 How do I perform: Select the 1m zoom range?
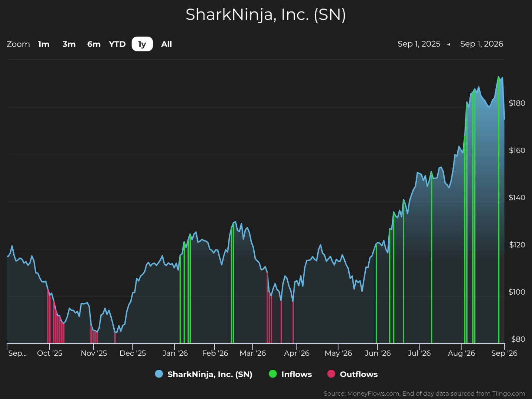[x=44, y=44]
